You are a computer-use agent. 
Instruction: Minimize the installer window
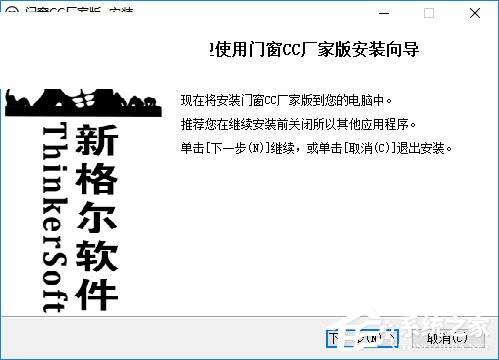[384, 13]
